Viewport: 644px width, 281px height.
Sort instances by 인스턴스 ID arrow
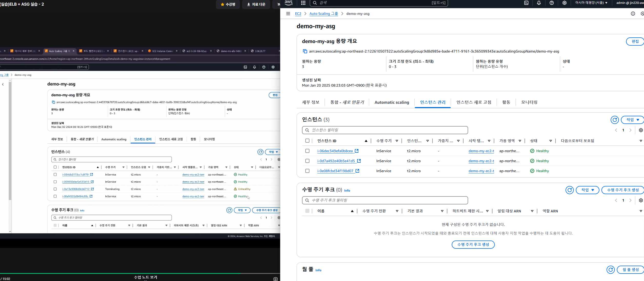366,141
